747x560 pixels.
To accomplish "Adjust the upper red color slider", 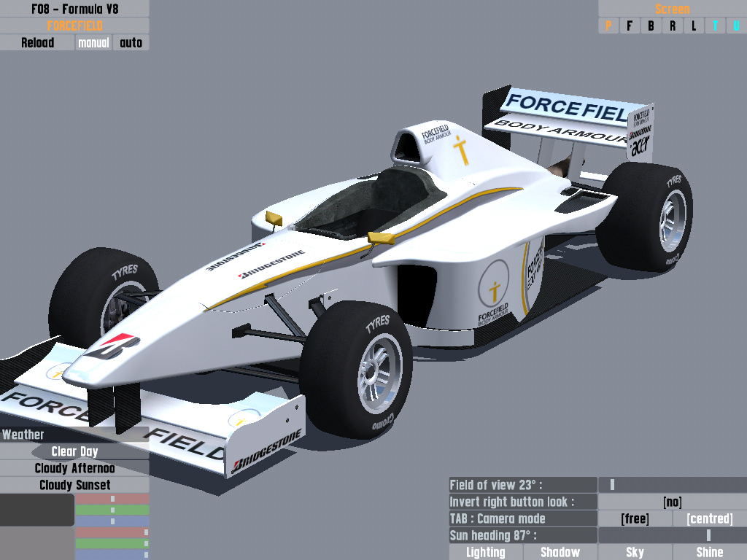I will pos(112,499).
